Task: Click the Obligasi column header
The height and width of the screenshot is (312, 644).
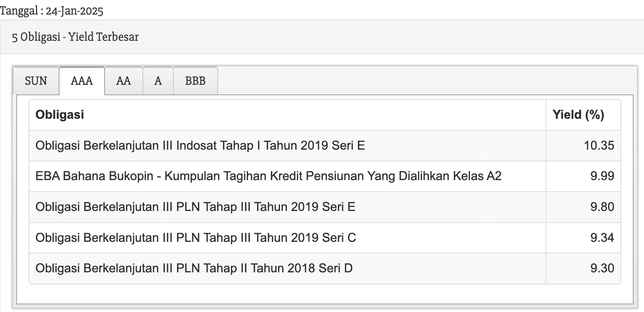Action: [60, 115]
